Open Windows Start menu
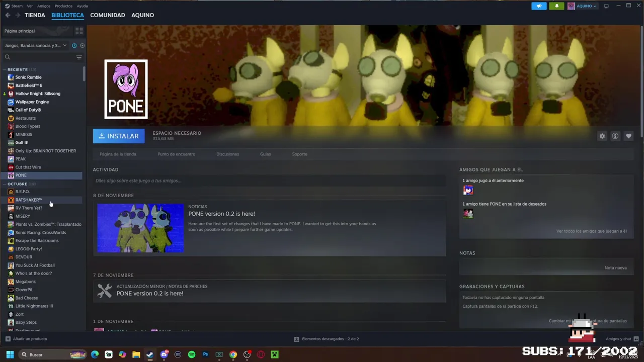 coord(10,354)
